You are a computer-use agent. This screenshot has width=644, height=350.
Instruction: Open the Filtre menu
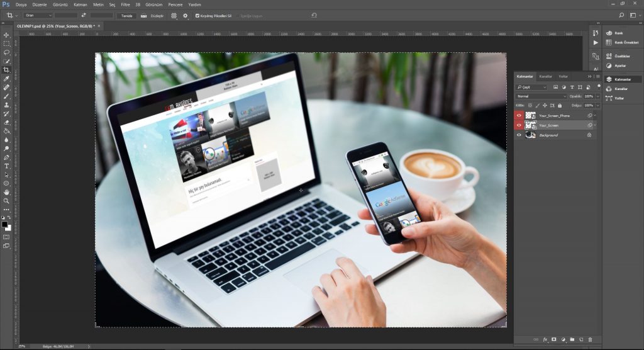pyautogui.click(x=125, y=4)
